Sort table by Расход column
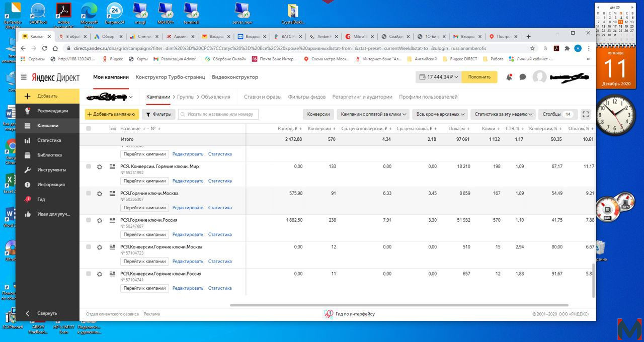 (289, 129)
